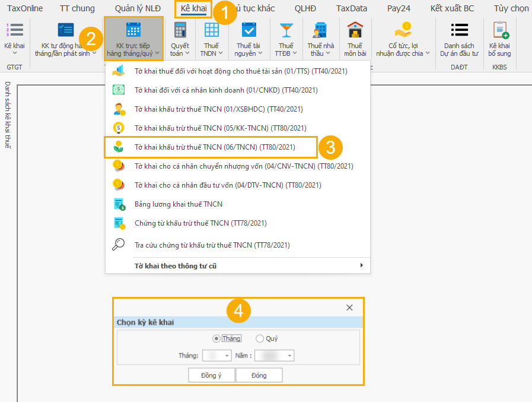
Task: Click the Bảng lương khai thuế TNCN icon
Action: [119, 204]
